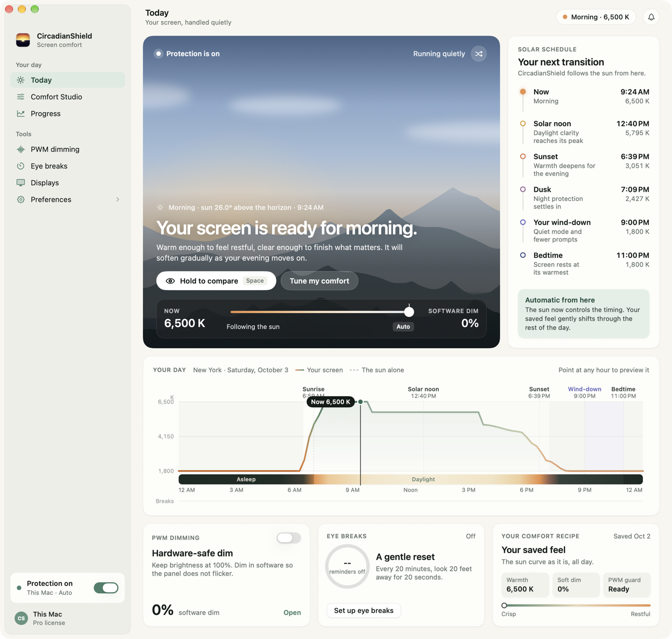Click Tune my comfort button
Viewport: 672px width, 639px height.
(319, 281)
